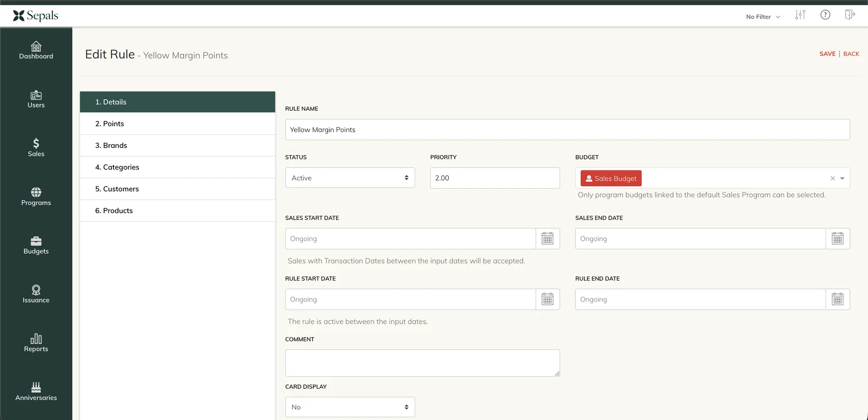Click the Sales Start Date field
This screenshot has height=420, width=868.
point(410,238)
